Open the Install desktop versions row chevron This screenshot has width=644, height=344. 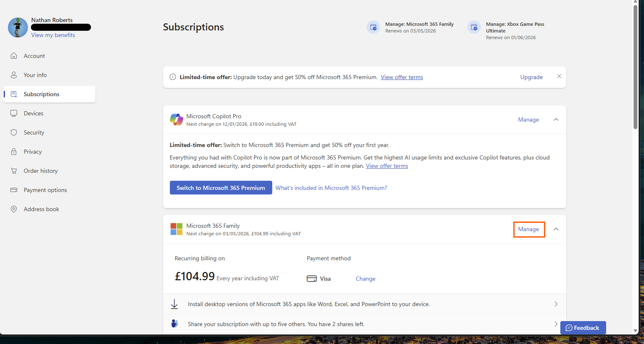pos(556,304)
